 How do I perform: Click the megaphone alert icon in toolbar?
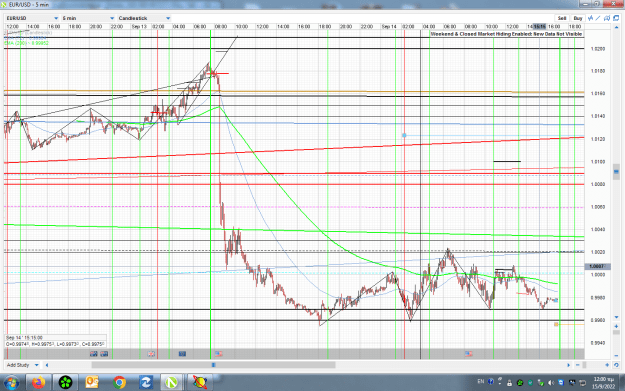click(x=607, y=18)
